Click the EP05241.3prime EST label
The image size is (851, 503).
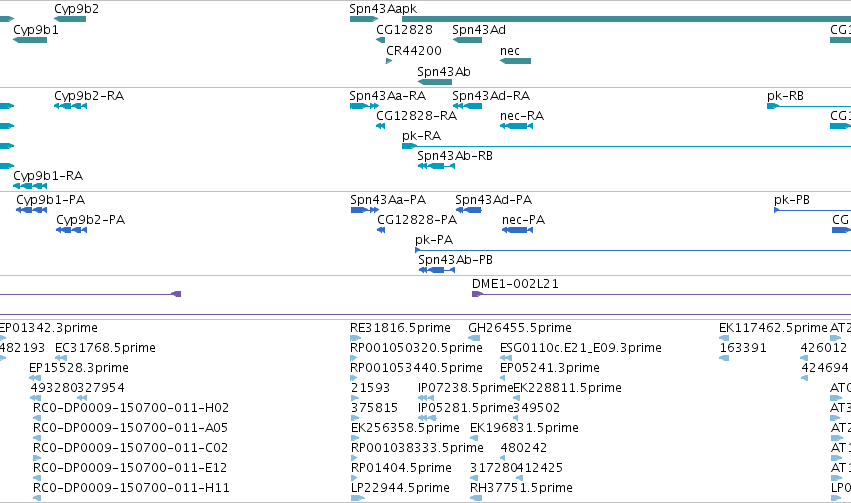click(x=550, y=368)
